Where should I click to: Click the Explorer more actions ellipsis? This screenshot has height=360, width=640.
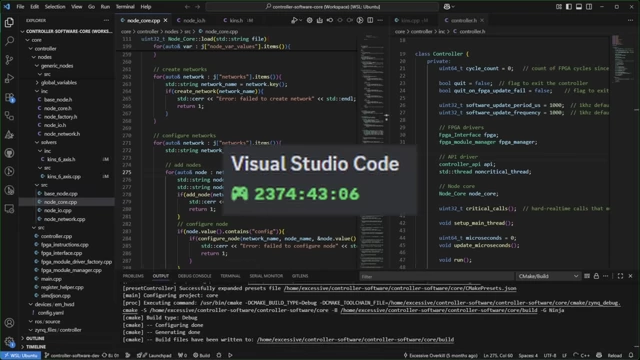[106, 20]
